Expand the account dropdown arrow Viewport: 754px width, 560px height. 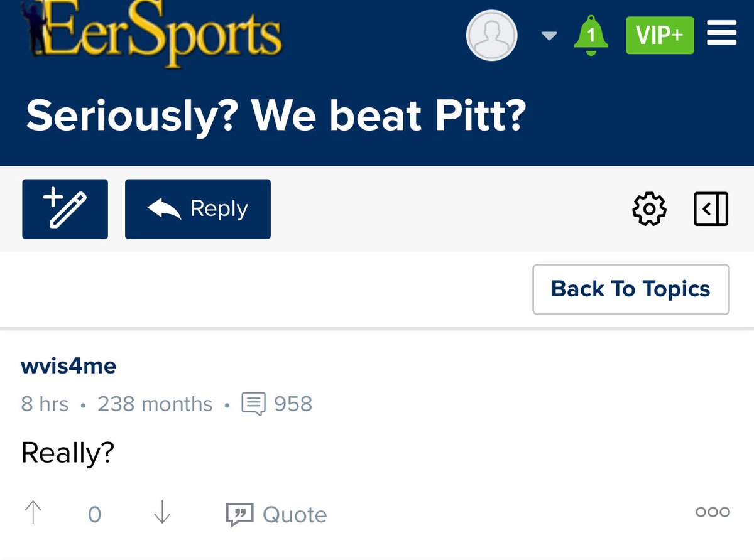(x=549, y=36)
